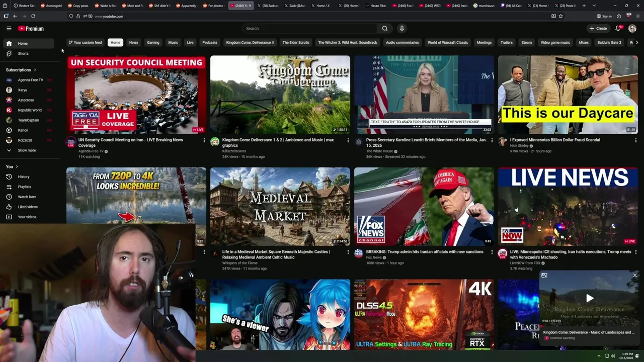Open LIVE NEWS Minneapolis thumbnail
Screen dimensions: 644x362
tap(568, 207)
